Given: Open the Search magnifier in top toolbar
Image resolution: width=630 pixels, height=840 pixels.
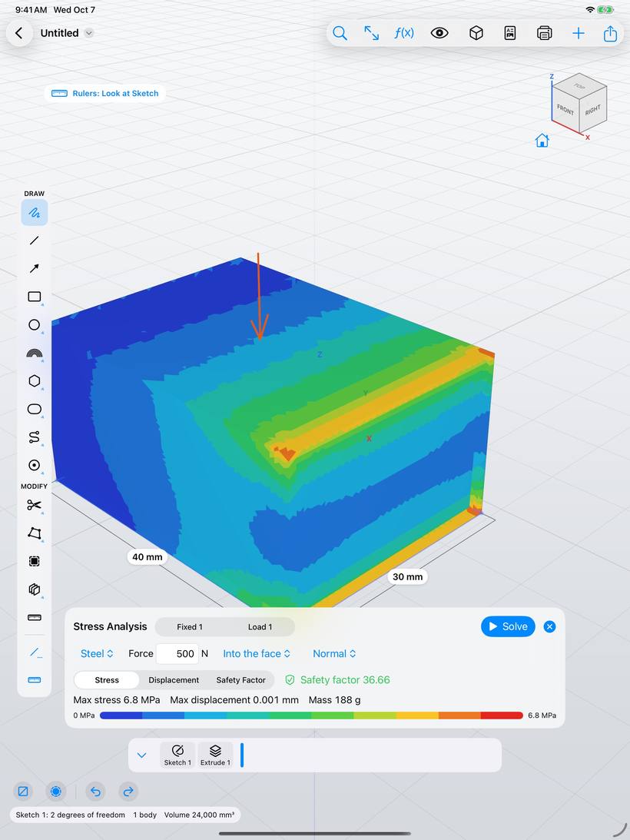Looking at the screenshot, I should 340,33.
